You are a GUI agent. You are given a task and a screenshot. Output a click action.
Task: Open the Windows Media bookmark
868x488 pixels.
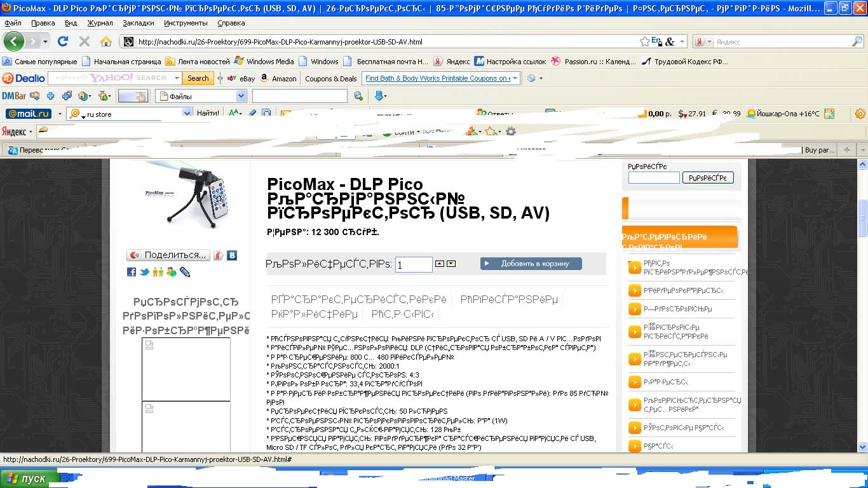(264, 62)
